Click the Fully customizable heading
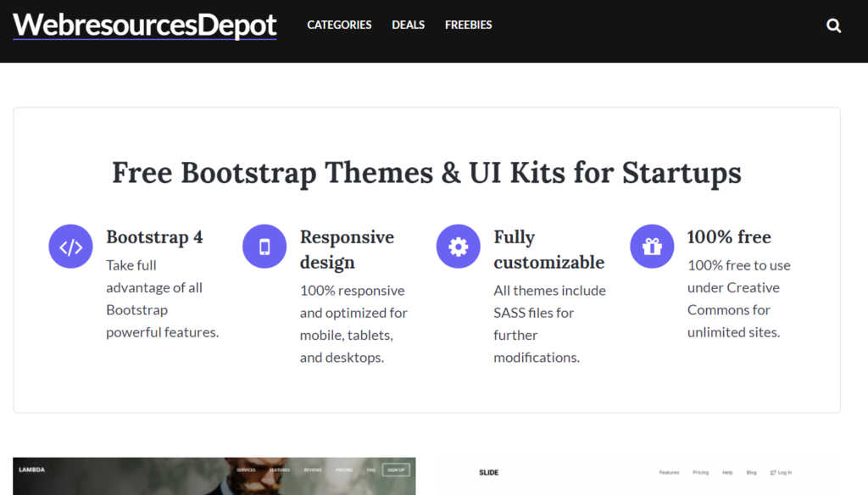 pos(548,249)
